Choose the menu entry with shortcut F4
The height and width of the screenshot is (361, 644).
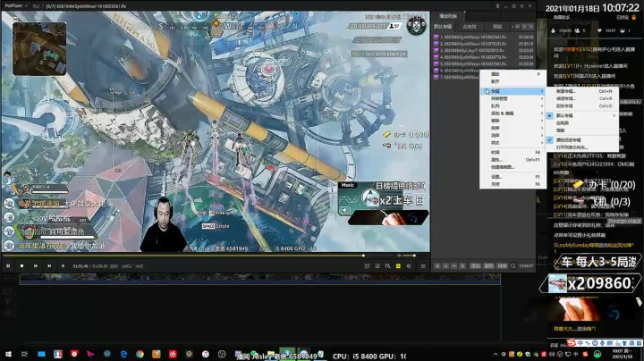point(513,152)
